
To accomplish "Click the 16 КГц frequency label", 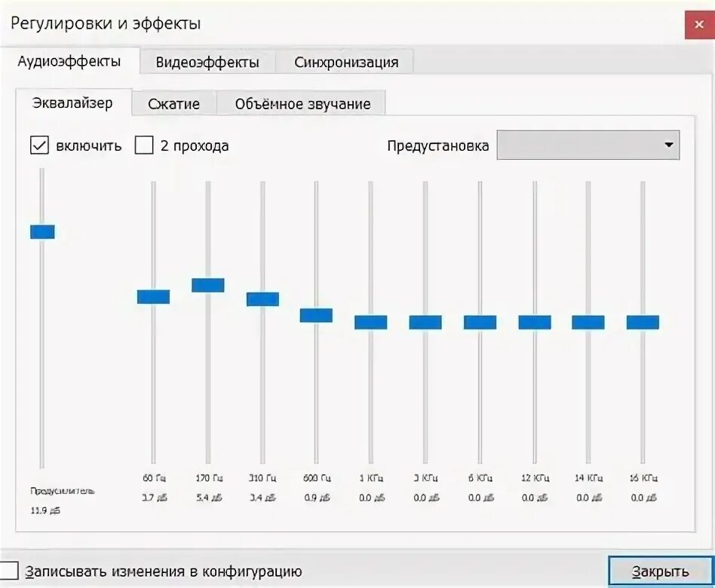I will [643, 478].
